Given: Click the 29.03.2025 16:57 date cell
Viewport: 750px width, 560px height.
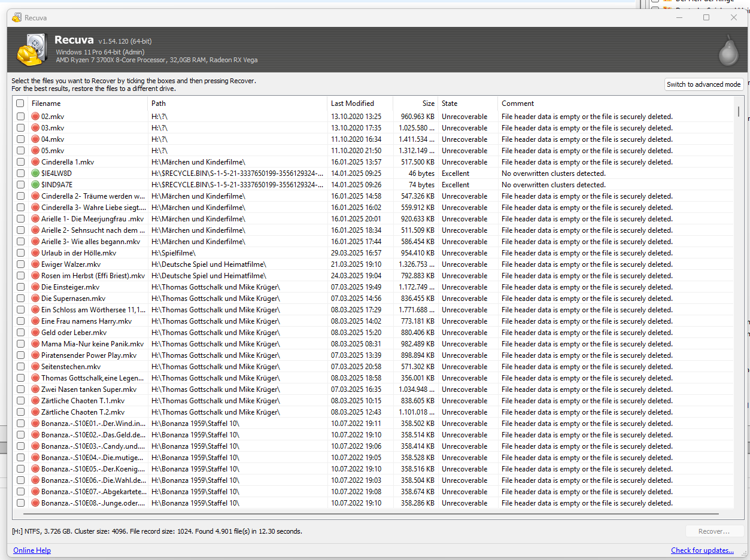Looking at the screenshot, I should tap(356, 253).
